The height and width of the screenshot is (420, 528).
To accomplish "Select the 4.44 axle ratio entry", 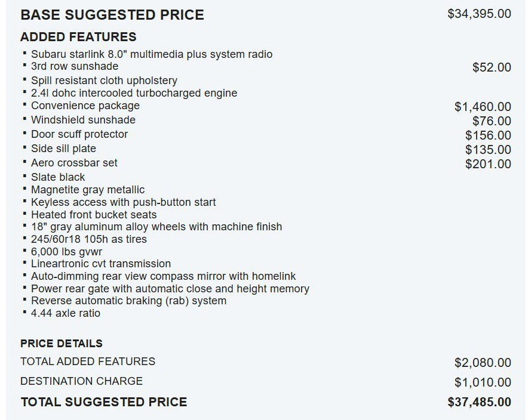I will coord(66,313).
